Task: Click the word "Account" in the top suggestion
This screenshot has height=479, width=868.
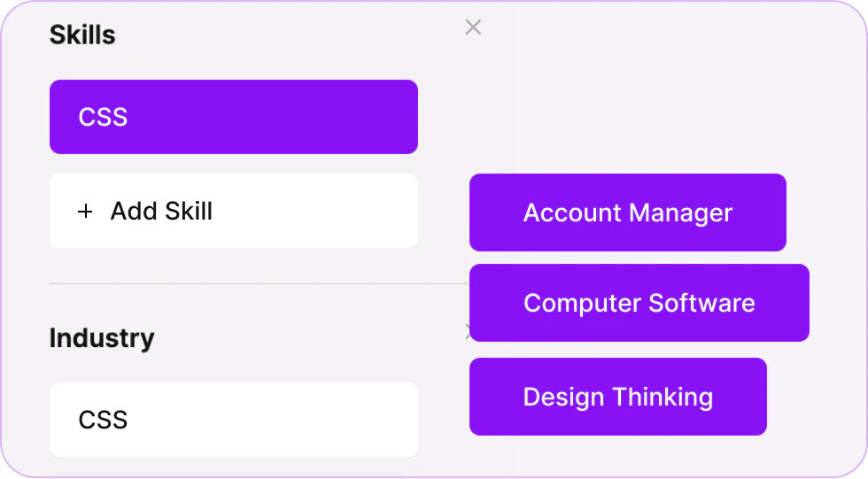Action: (x=573, y=212)
